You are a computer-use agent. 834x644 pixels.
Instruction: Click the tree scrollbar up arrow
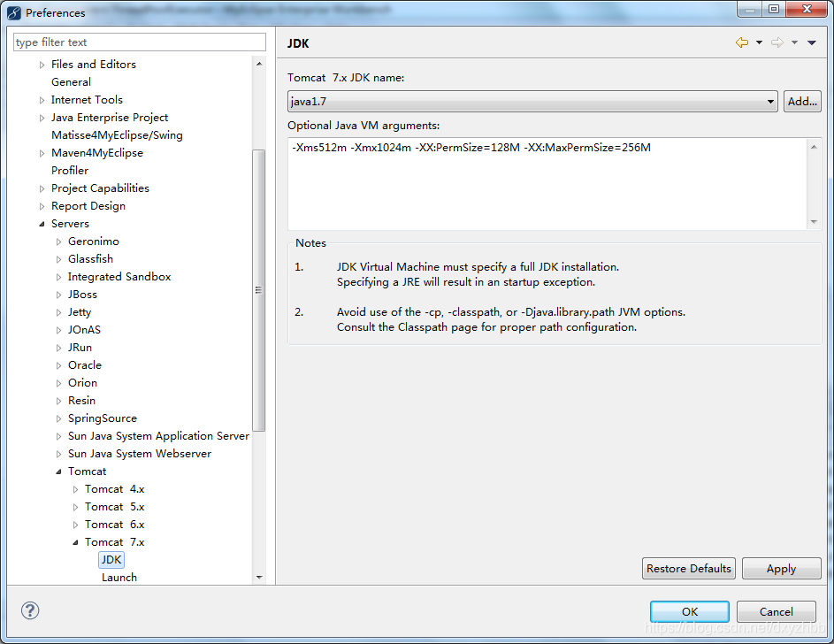259,64
